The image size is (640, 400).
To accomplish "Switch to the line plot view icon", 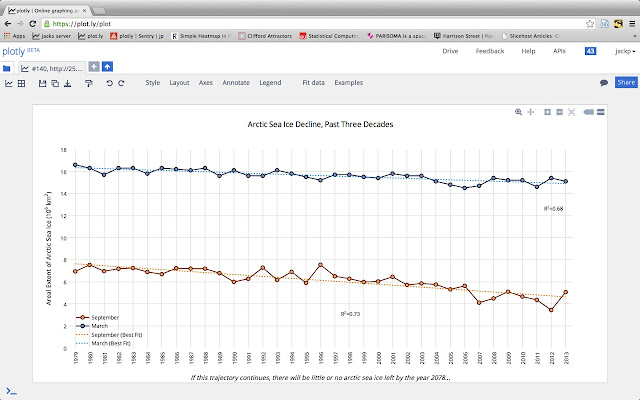I will coord(9,83).
